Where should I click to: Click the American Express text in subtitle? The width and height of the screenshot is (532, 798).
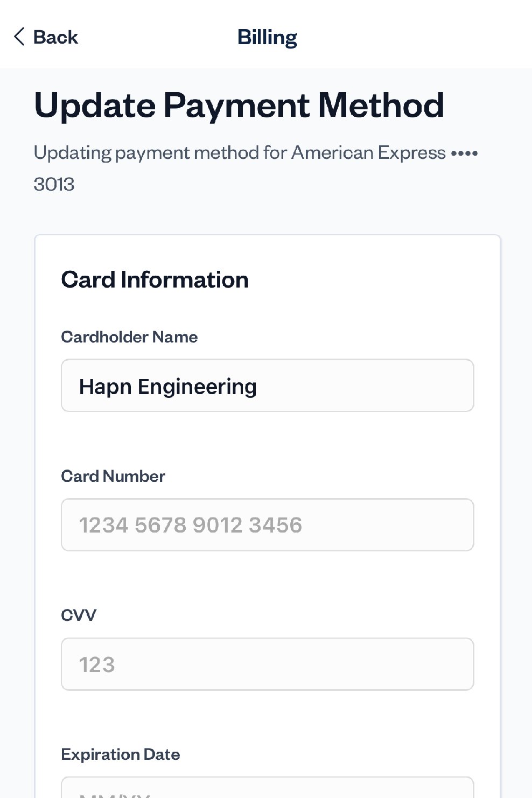(368, 153)
